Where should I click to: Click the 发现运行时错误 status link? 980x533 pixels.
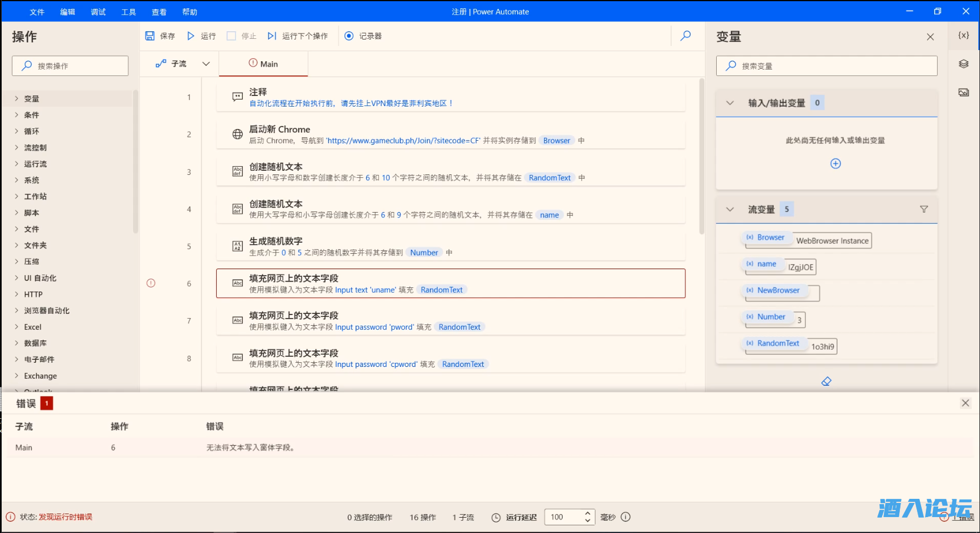(67, 517)
